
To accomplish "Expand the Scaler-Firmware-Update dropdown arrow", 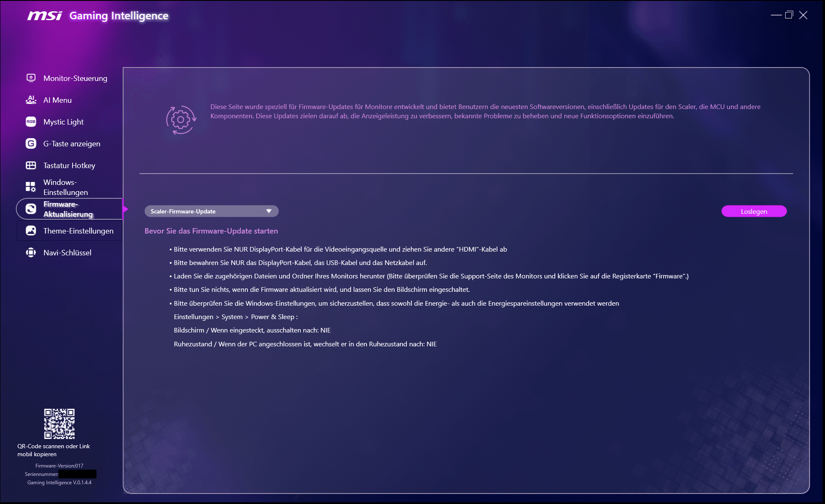I will (x=269, y=211).
